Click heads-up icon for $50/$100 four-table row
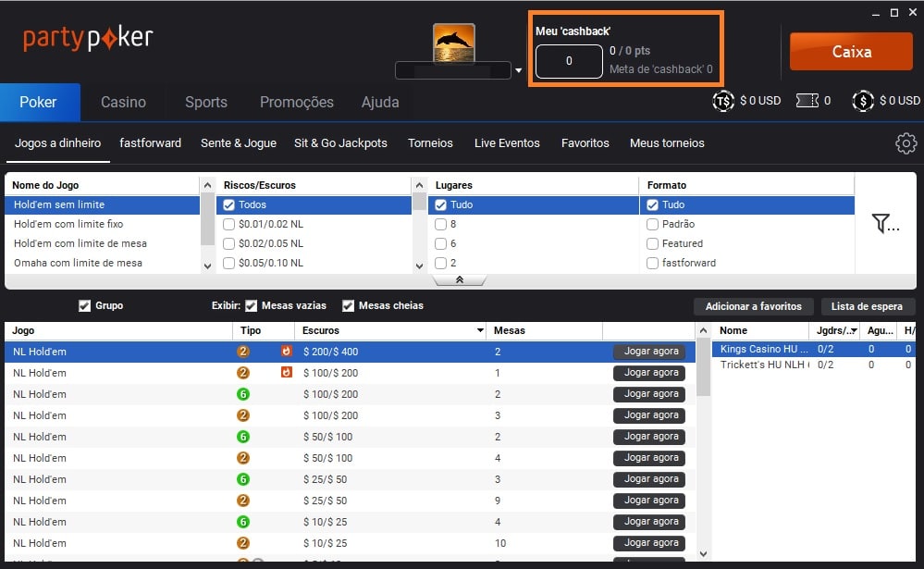This screenshot has width=924, height=569. (x=242, y=458)
